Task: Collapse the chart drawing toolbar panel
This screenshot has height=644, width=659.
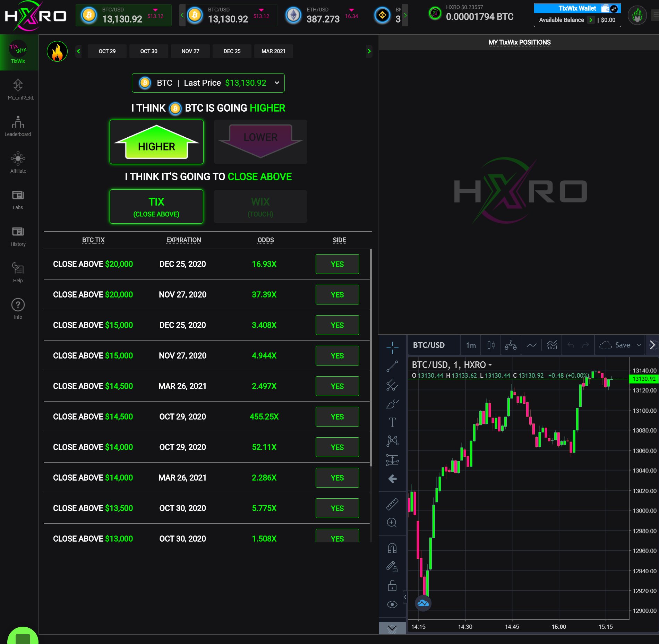Action: (x=405, y=597)
